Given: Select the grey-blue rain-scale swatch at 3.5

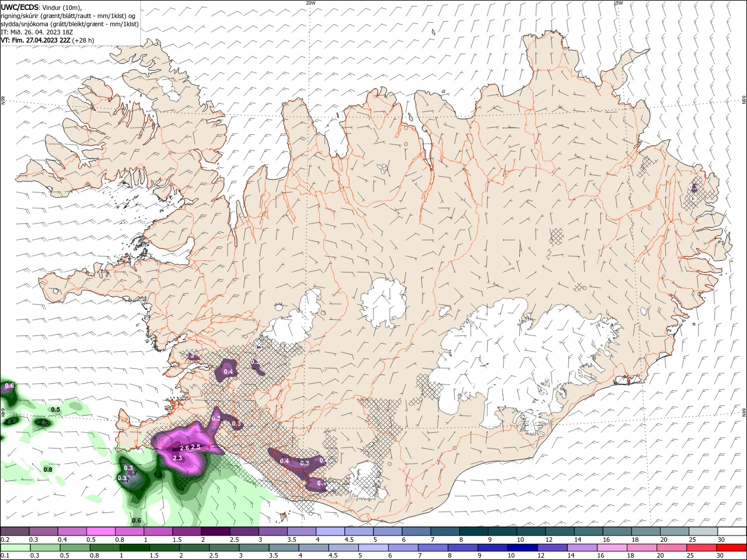Looking at the screenshot, I should 284,548.
